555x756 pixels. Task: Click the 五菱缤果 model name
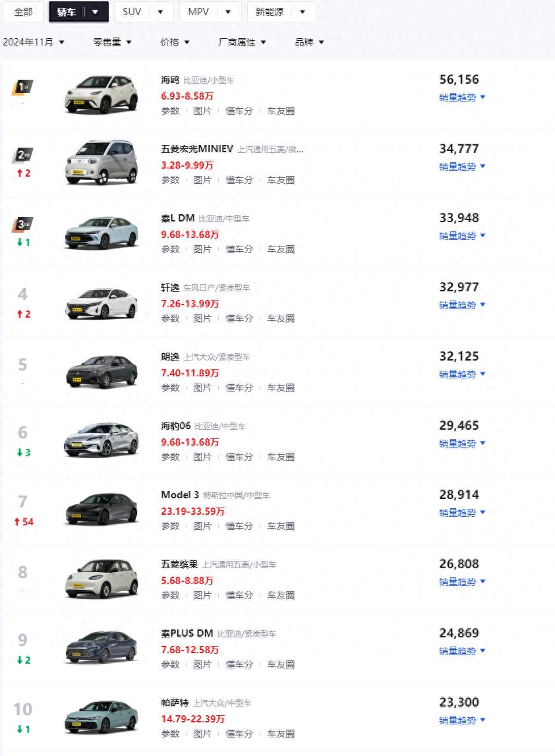(x=179, y=564)
